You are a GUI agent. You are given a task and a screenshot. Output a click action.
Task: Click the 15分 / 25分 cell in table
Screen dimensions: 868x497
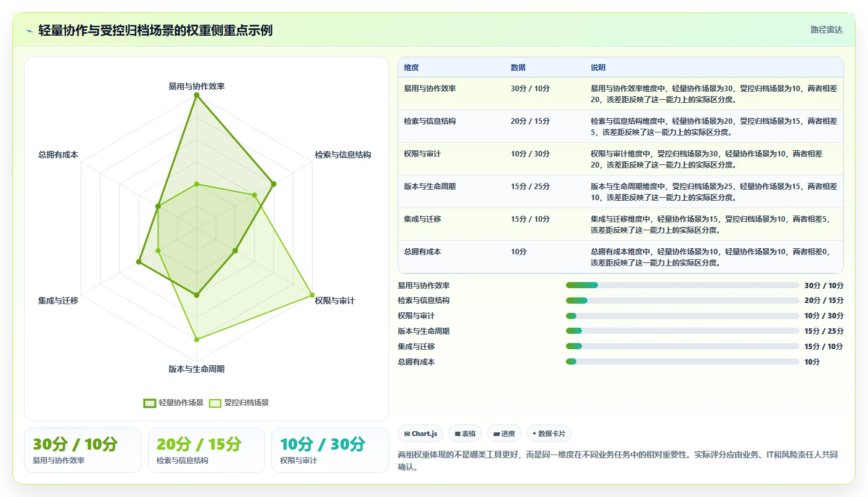coord(530,187)
